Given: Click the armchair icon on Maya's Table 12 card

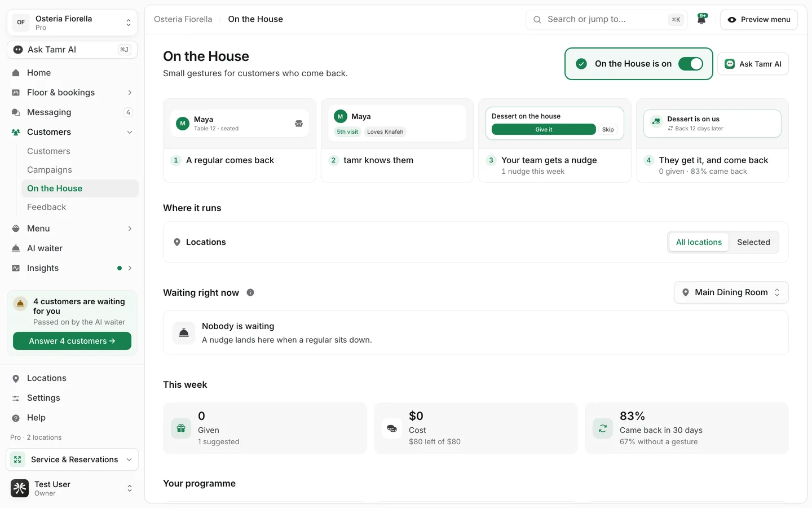Looking at the screenshot, I should (x=299, y=124).
